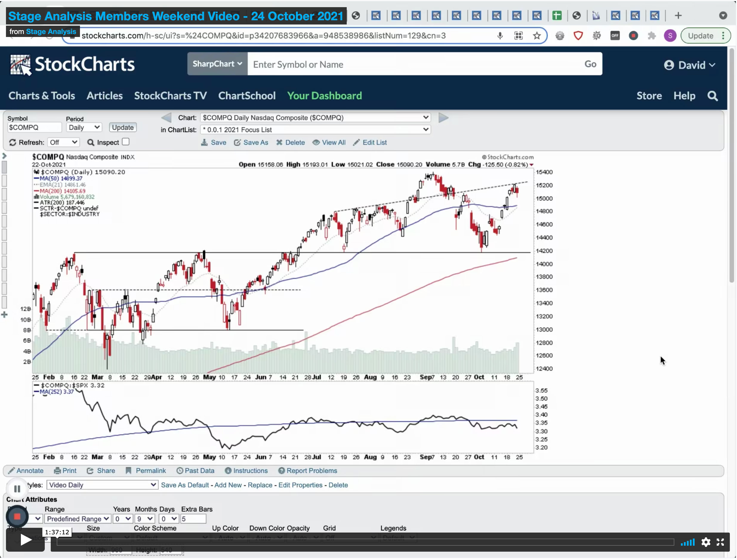Expand the left chart sidebar arrow
The width and height of the screenshot is (737, 560).
tap(4, 156)
